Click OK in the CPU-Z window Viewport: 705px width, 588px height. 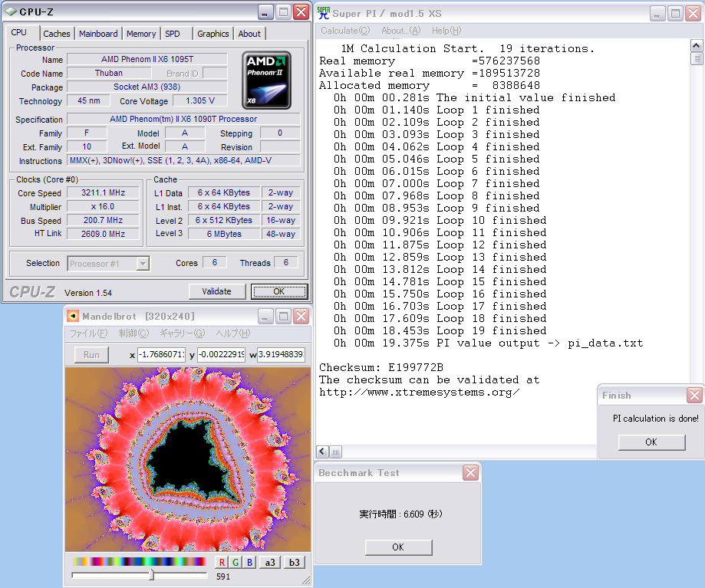coord(279,291)
